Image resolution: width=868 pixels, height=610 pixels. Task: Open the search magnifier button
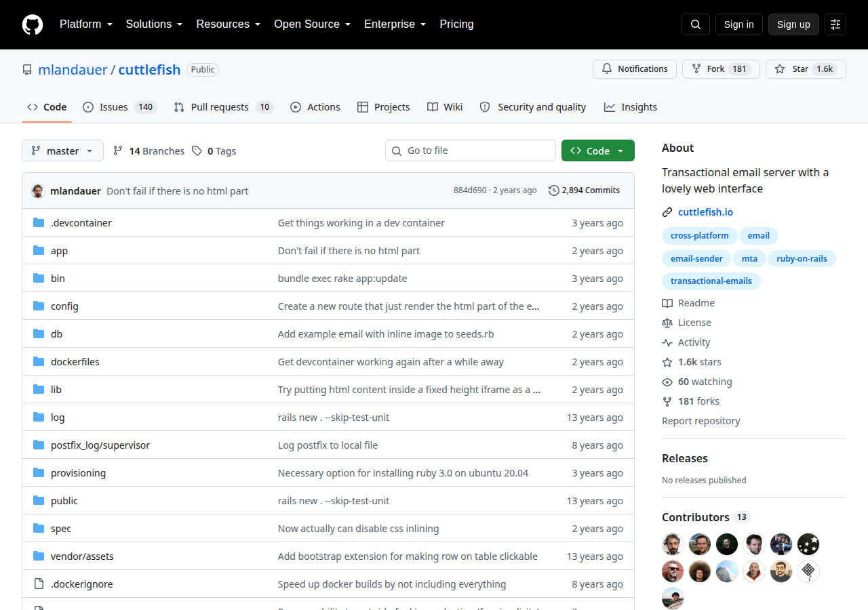click(x=696, y=24)
